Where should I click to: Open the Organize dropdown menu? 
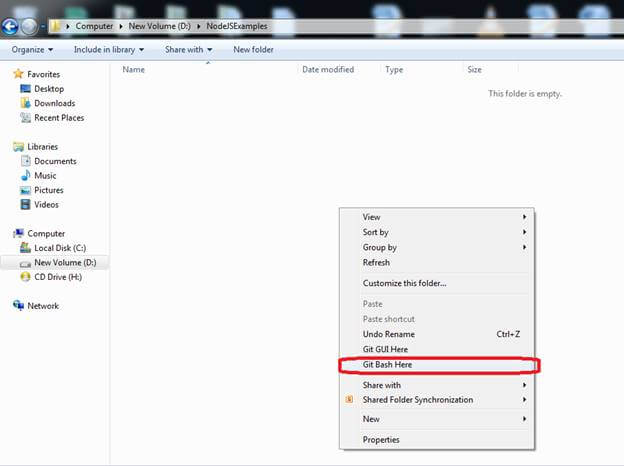point(32,50)
